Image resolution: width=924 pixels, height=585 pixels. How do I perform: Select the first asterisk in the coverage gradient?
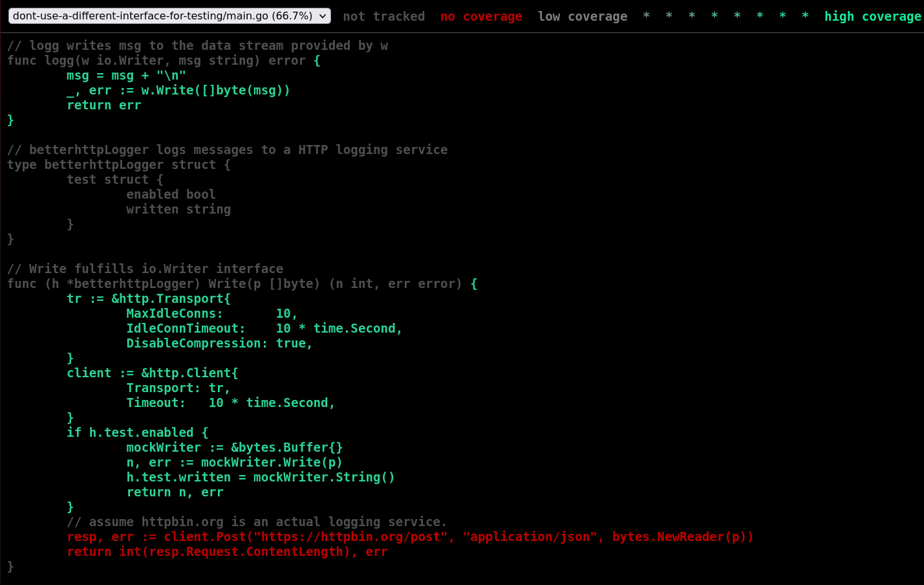click(646, 16)
